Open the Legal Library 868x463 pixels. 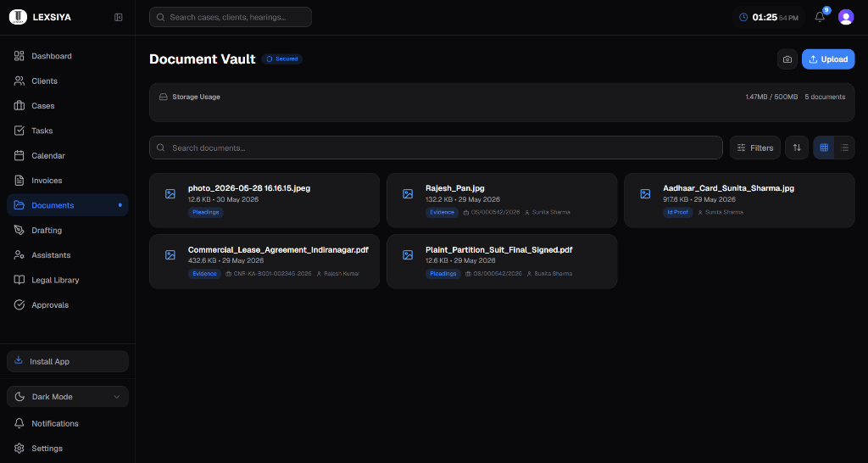pyautogui.click(x=68, y=280)
